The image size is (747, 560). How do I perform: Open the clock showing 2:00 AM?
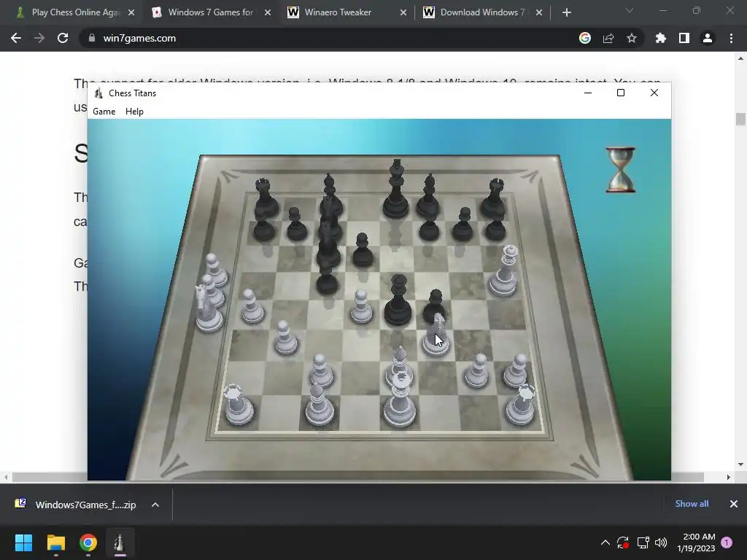coord(696,542)
